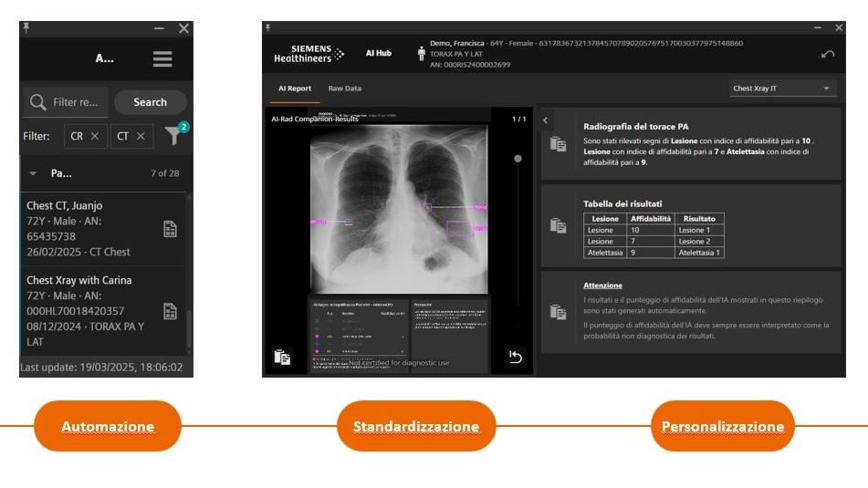Select the AI Report tab
This screenshot has height=488, width=868.
(x=295, y=88)
